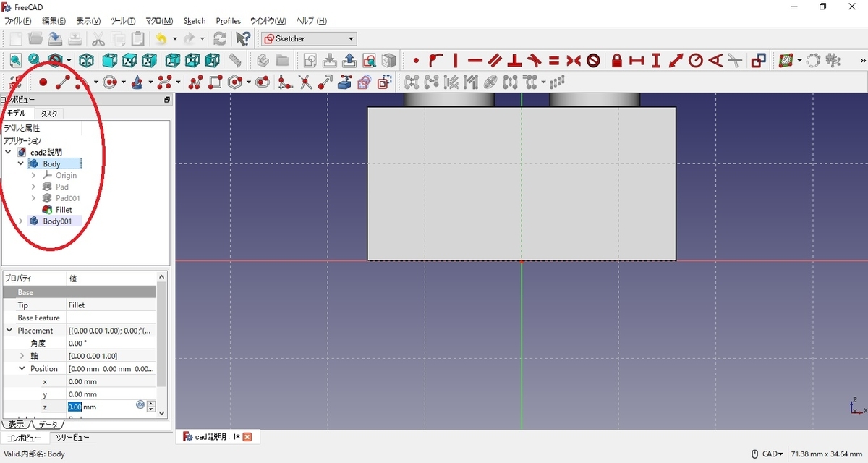Click the External geometry tool icon
The width and height of the screenshot is (868, 463).
(x=344, y=82)
